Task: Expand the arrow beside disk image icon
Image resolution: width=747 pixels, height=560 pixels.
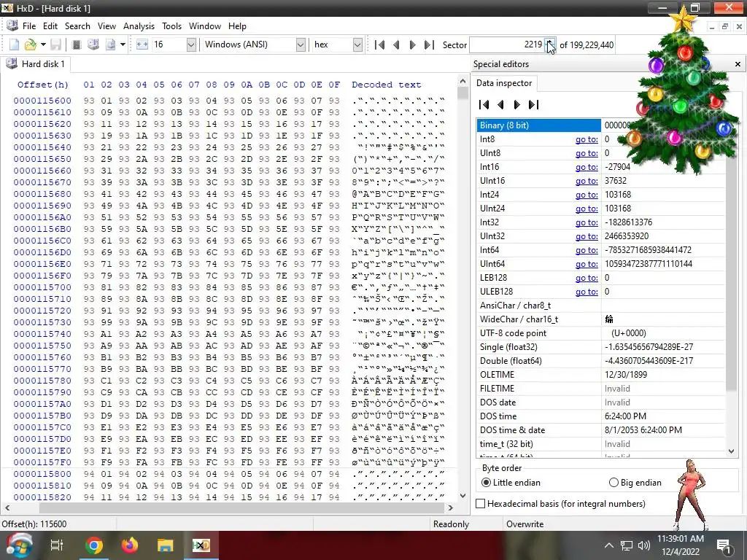Action: (x=123, y=44)
